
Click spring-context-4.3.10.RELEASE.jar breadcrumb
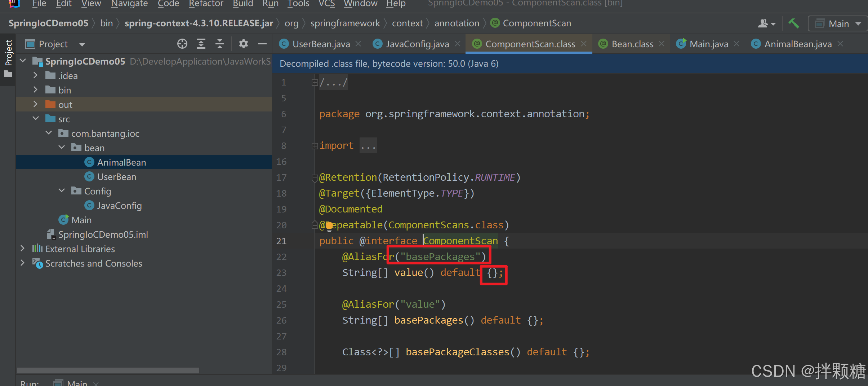(199, 23)
